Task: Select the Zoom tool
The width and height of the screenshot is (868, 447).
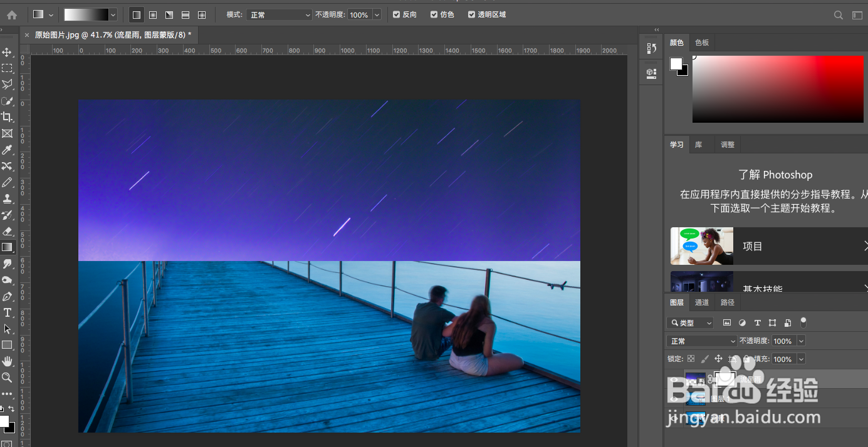Action: point(8,378)
